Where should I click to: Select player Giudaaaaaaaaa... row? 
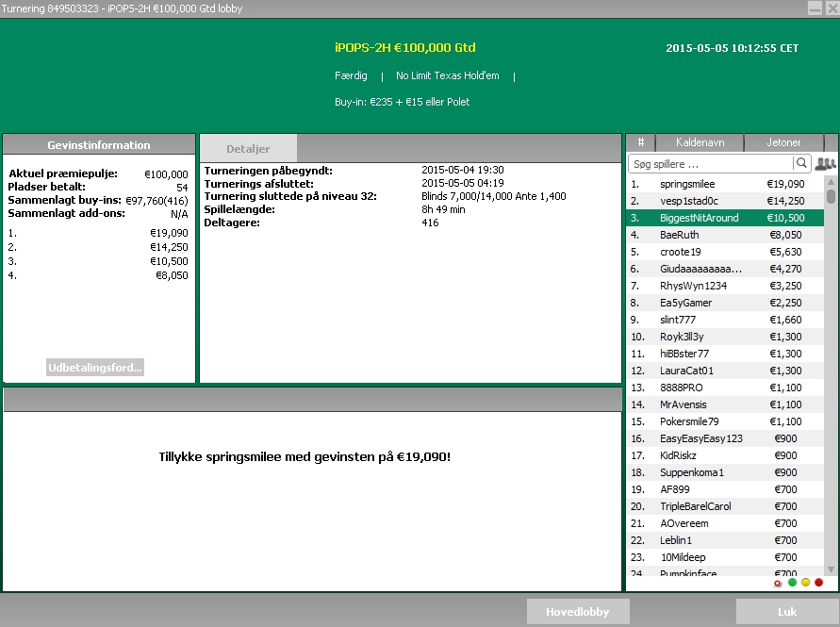point(725,269)
